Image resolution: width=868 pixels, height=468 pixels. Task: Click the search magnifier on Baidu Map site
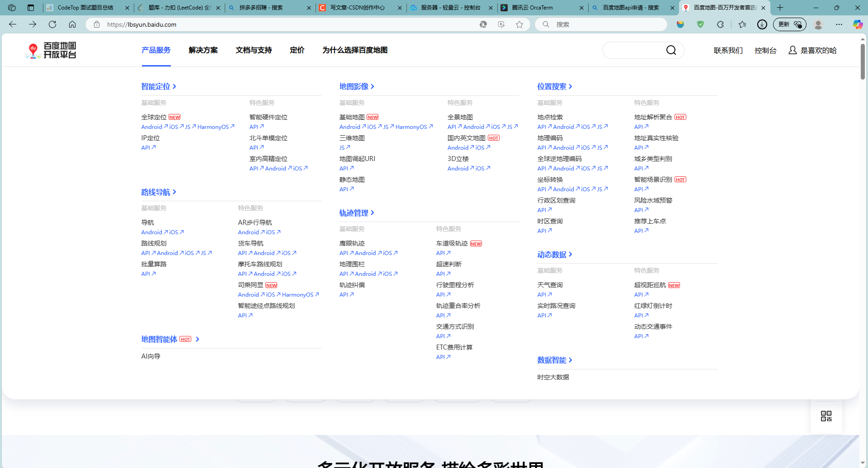[671, 50]
